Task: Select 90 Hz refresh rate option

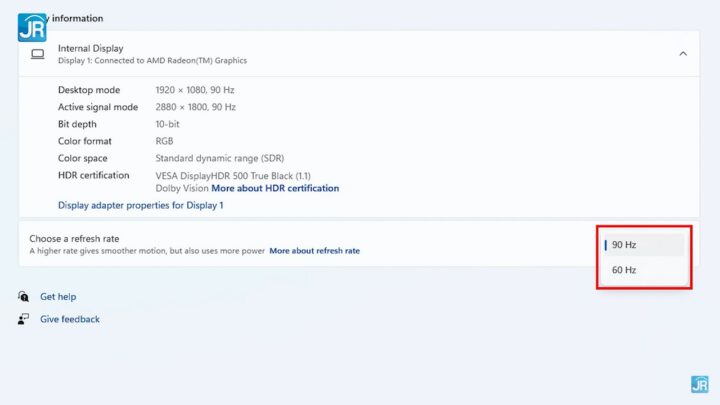Action: [x=644, y=245]
